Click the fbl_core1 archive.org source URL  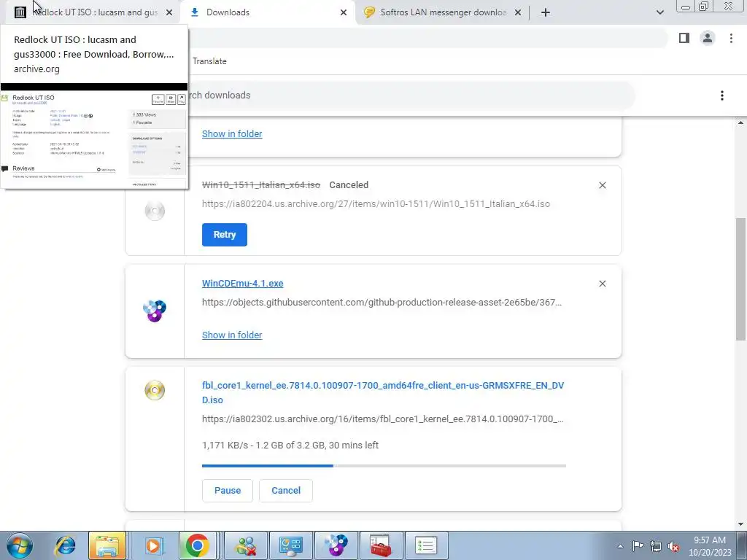(x=382, y=419)
